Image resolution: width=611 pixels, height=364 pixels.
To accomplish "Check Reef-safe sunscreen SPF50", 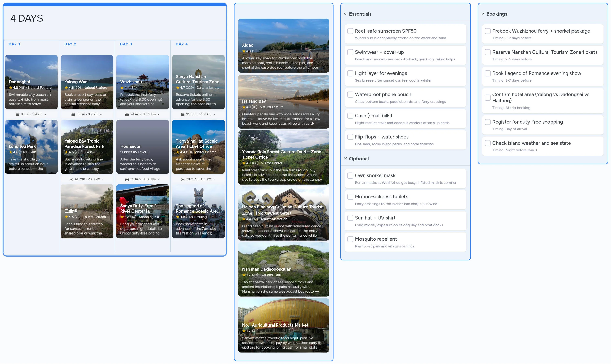I will pyautogui.click(x=350, y=31).
